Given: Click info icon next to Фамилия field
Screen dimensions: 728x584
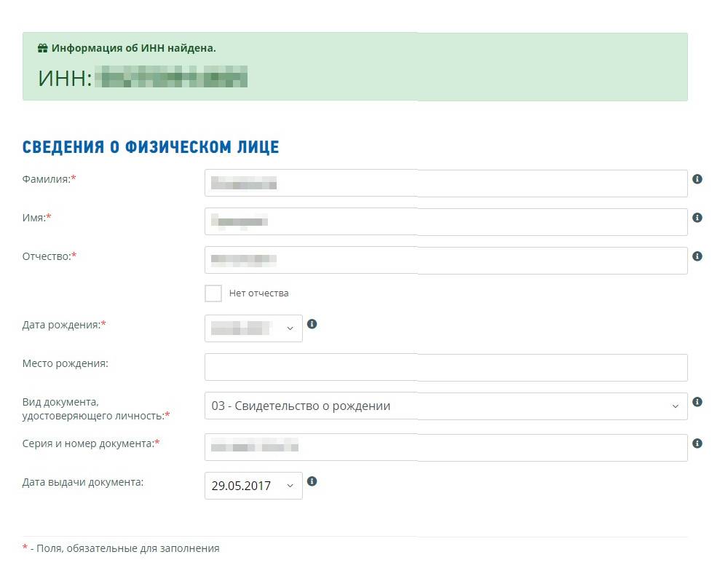Looking at the screenshot, I should (697, 179).
